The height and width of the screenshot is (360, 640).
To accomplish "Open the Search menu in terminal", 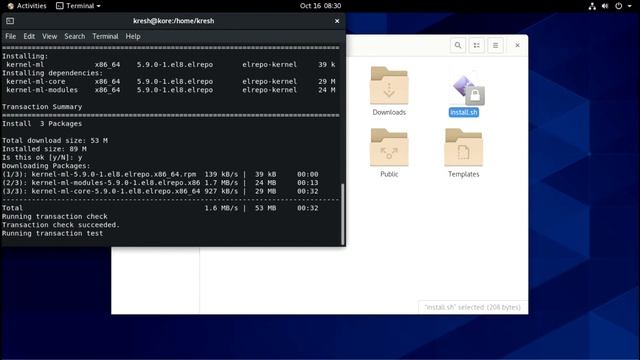I will pyautogui.click(x=75, y=36).
